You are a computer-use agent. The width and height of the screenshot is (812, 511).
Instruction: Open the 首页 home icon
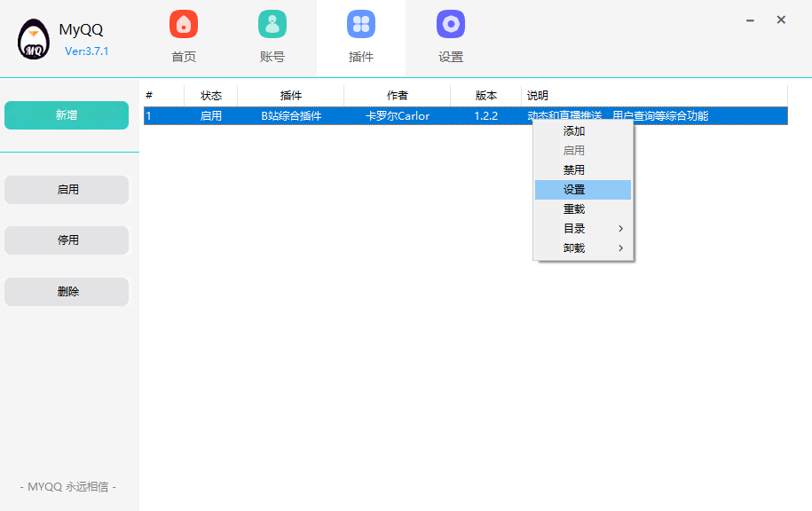point(184,24)
